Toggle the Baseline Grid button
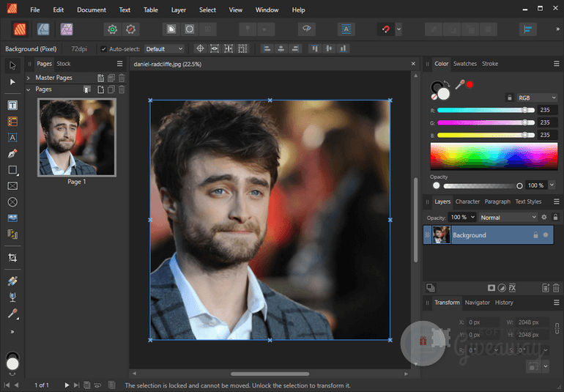Screen dimensions: 564x392 (x=346, y=29)
